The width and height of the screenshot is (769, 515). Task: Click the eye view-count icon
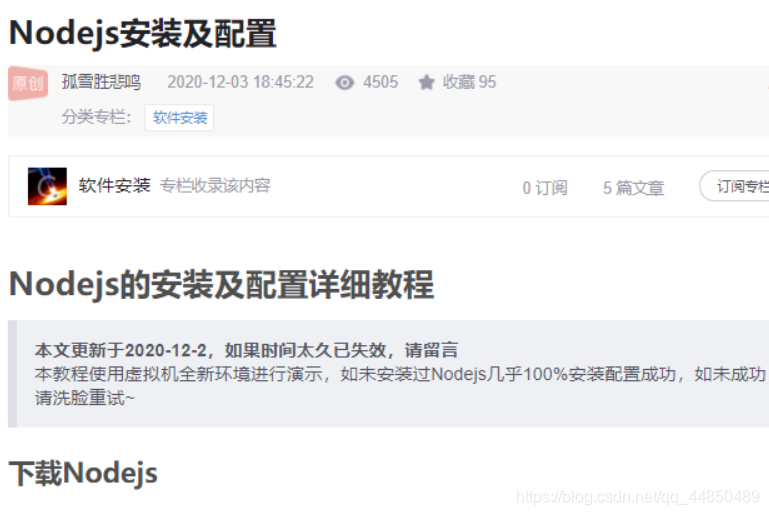pyautogui.click(x=345, y=82)
